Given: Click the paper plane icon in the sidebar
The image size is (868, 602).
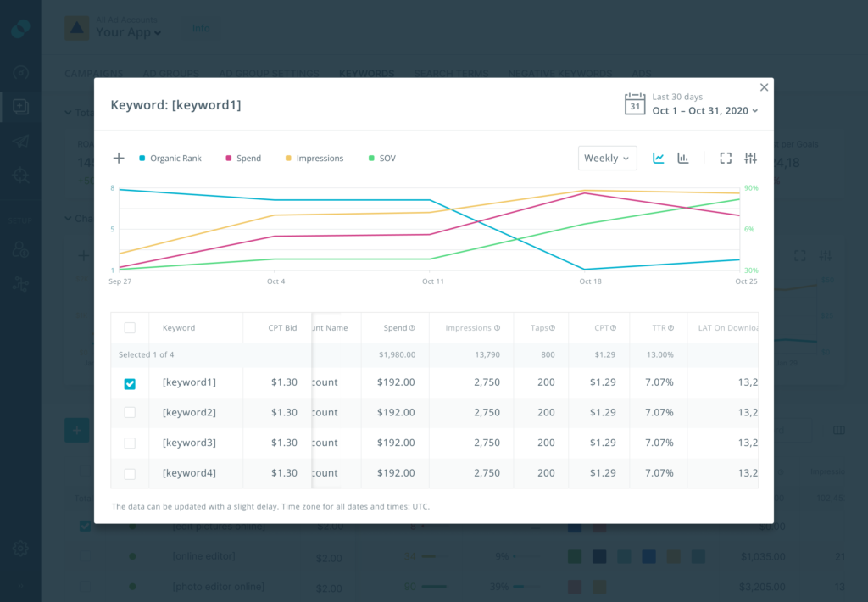Looking at the screenshot, I should 20,141.
